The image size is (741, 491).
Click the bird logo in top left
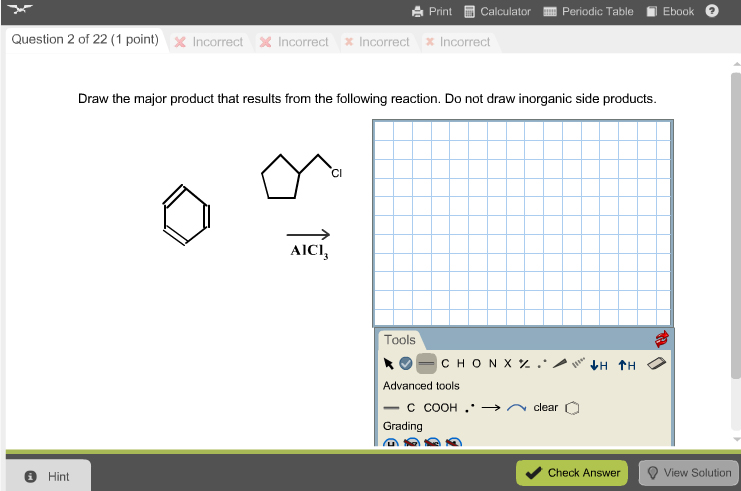coord(20,9)
